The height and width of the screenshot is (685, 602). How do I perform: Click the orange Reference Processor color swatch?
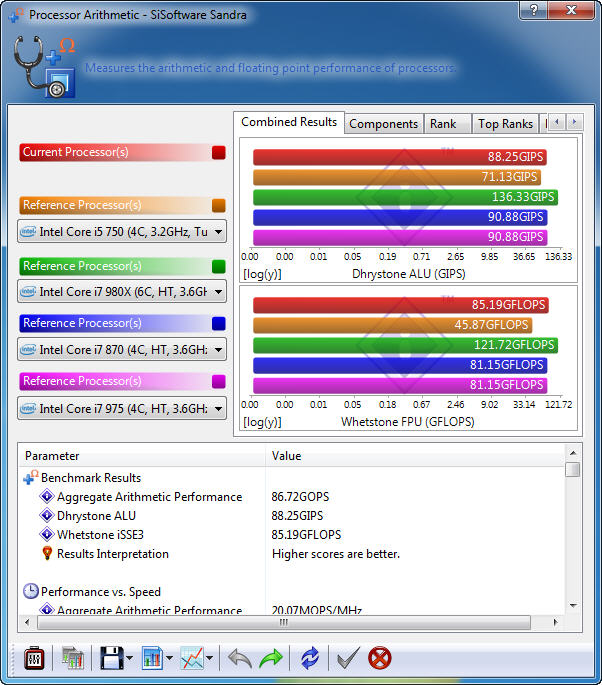(218, 205)
